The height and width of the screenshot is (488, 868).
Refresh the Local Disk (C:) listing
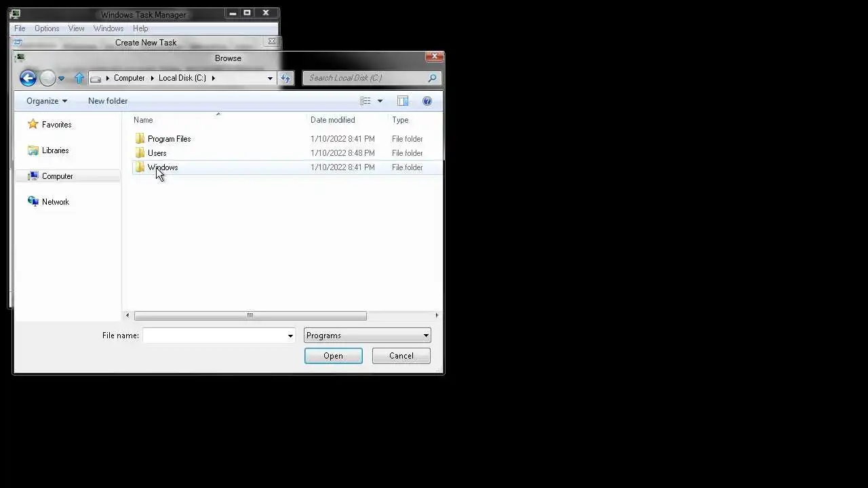285,78
